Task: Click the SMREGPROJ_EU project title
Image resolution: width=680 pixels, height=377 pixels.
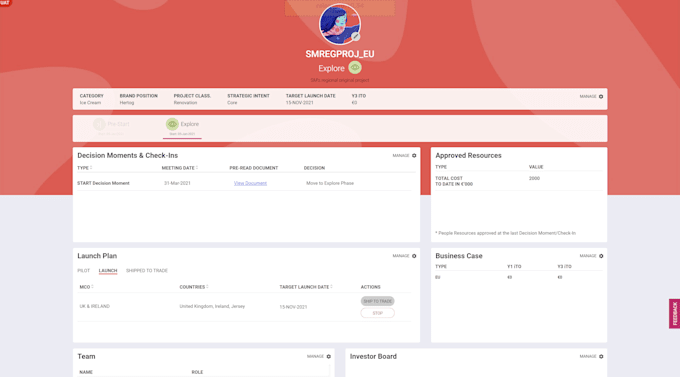Action: [340, 54]
